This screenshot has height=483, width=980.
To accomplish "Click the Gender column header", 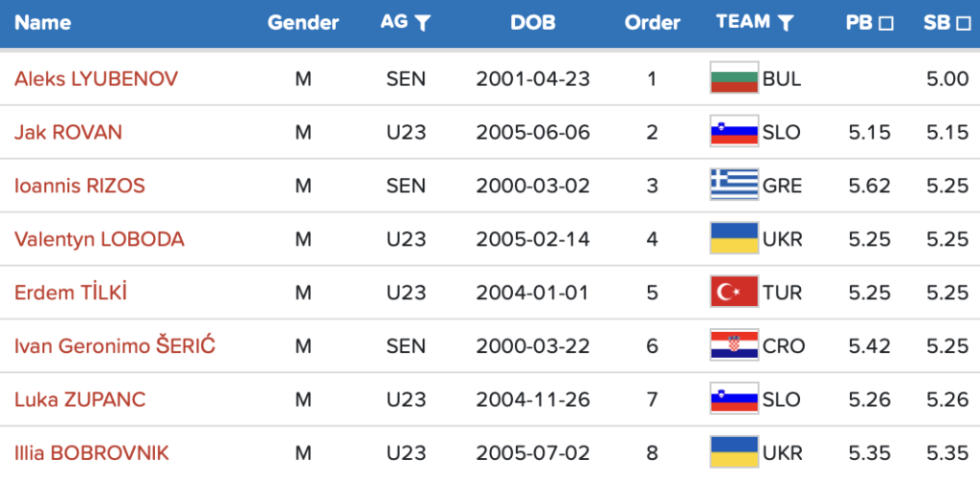I will [303, 23].
